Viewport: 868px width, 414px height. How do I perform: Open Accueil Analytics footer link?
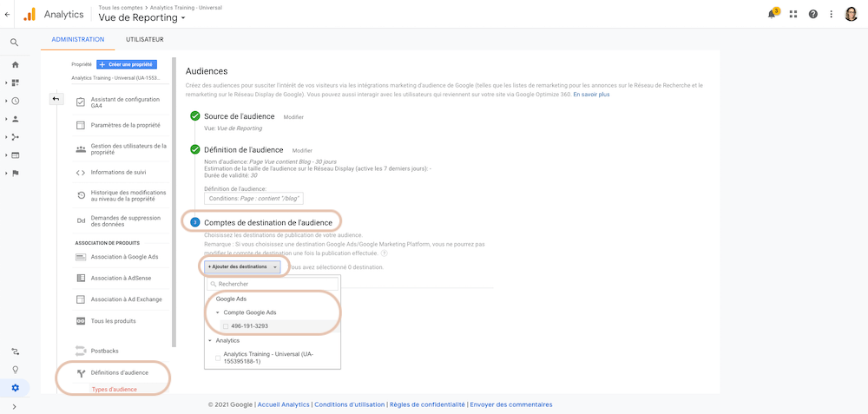pyautogui.click(x=284, y=404)
